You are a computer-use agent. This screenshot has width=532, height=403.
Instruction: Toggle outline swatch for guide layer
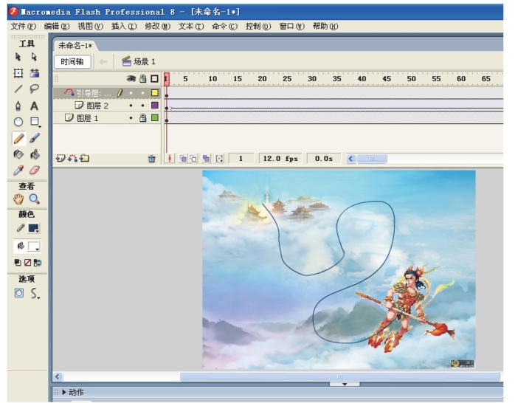pyautogui.click(x=155, y=93)
